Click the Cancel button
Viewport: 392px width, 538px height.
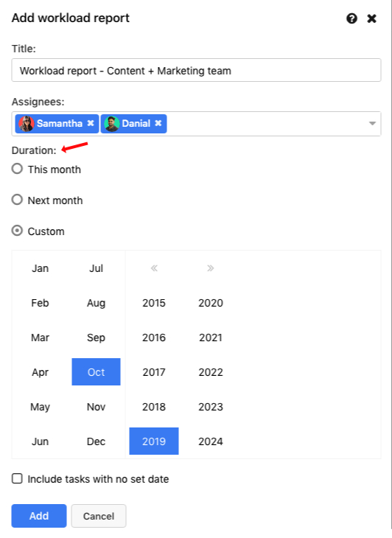coord(99,516)
